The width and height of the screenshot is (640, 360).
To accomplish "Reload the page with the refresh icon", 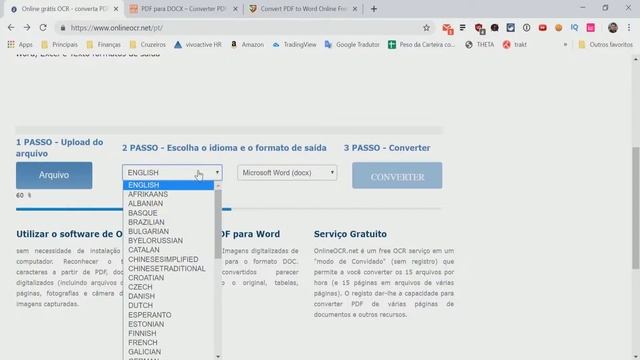I will [x=43, y=28].
